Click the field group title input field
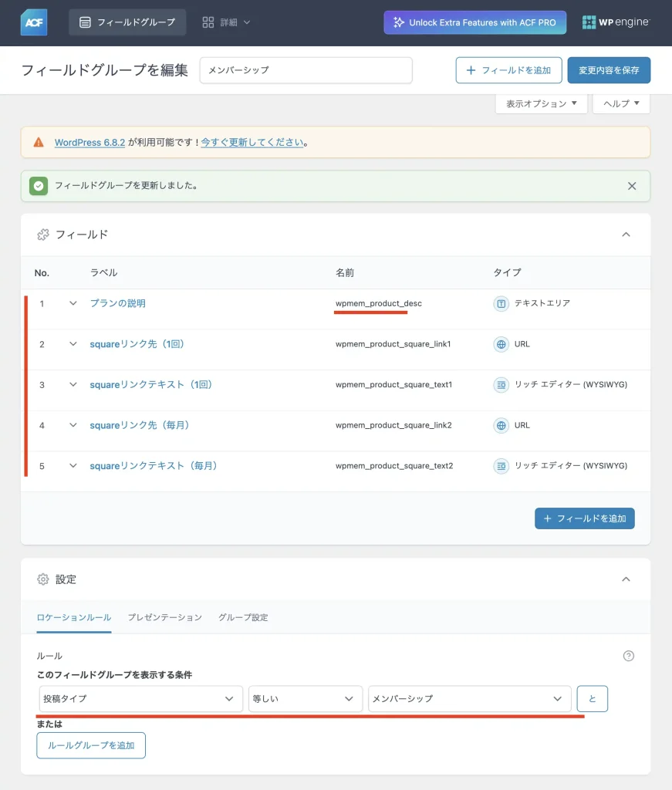 (x=306, y=70)
